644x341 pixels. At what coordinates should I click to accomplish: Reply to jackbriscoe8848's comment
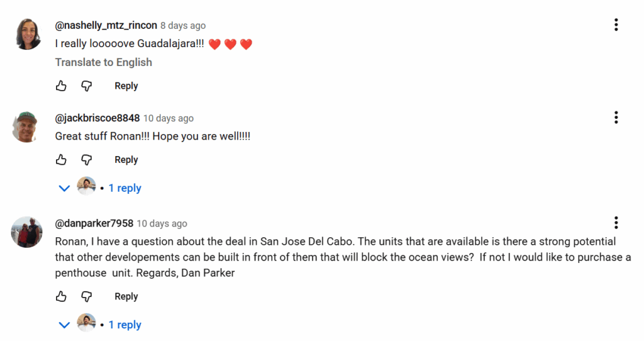(126, 160)
